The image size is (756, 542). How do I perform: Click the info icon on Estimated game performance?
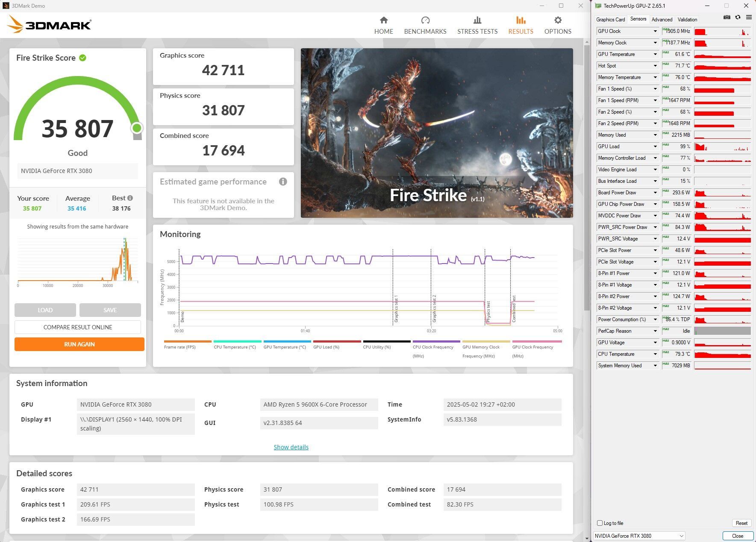pyautogui.click(x=283, y=182)
